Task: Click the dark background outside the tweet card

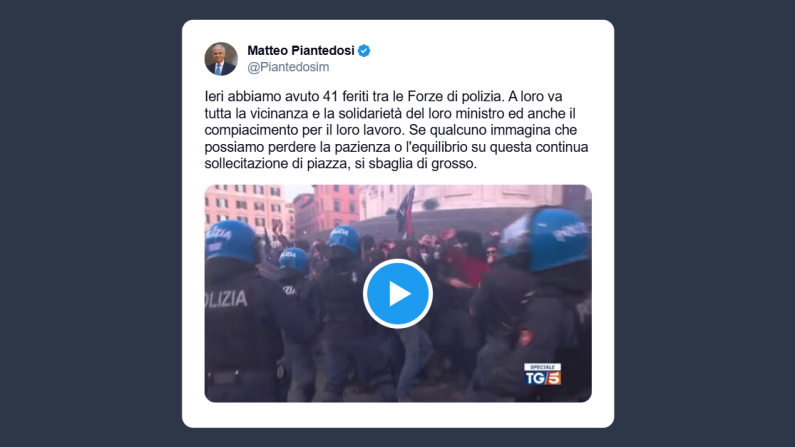Action: tap(91, 223)
